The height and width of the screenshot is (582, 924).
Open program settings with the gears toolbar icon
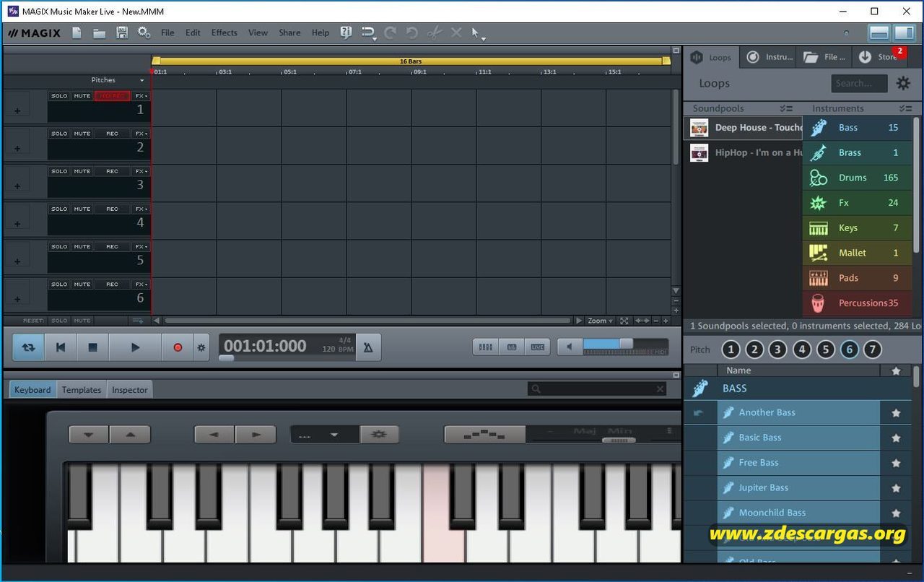144,32
